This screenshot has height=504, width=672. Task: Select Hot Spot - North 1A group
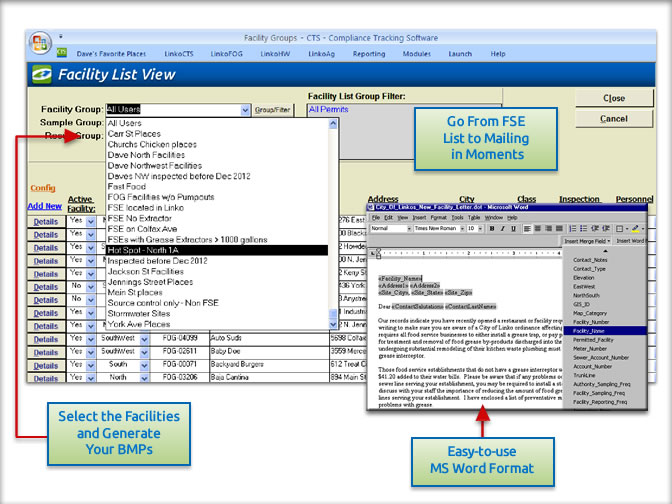click(217, 250)
